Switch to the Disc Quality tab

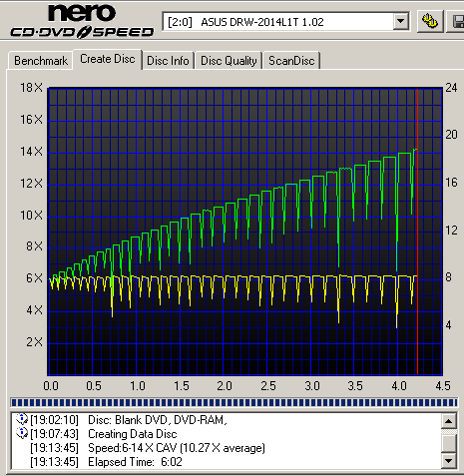[229, 61]
